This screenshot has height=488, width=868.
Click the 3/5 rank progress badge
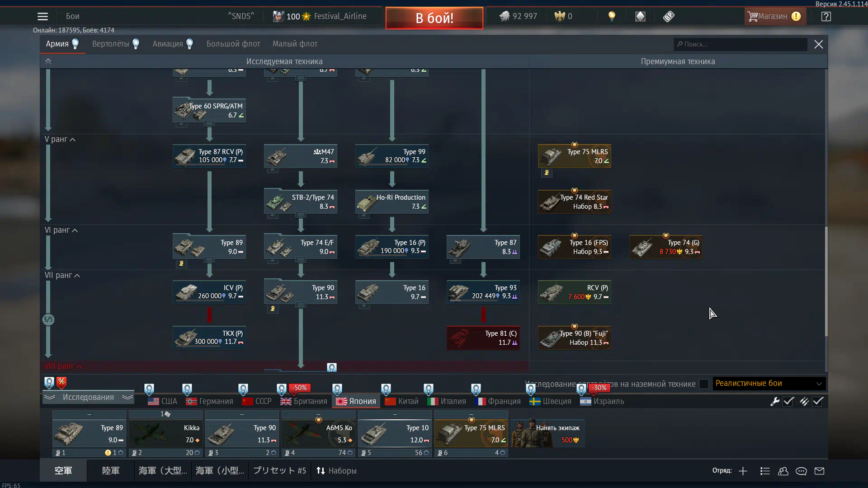[48, 319]
